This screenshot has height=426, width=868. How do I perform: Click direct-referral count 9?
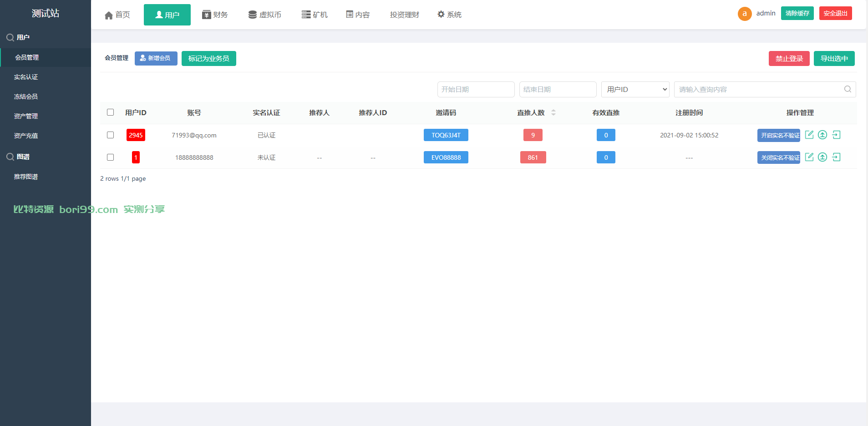[533, 135]
